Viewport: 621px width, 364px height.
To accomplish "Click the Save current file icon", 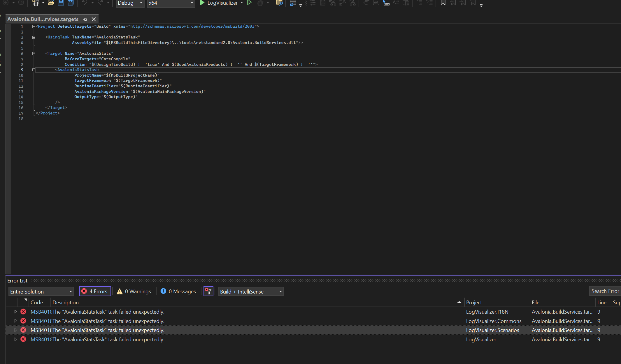I will click(61, 3).
